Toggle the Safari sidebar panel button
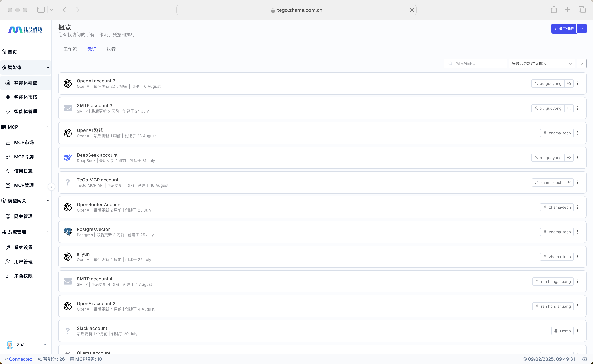593x364 pixels. coord(41,10)
